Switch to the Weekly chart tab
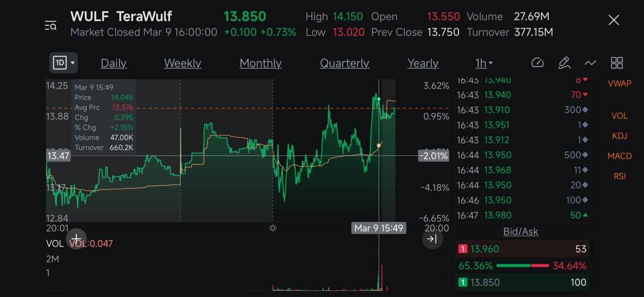Image resolution: width=644 pixels, height=297 pixels. (x=182, y=63)
